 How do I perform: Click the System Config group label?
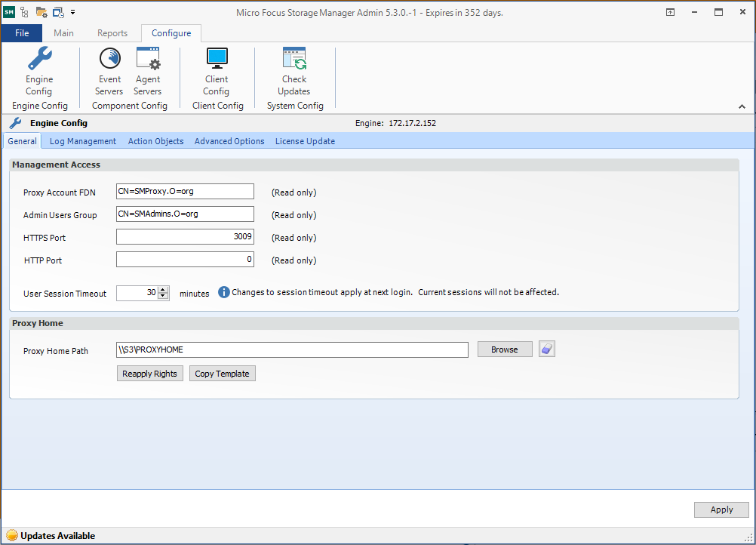[x=295, y=106]
